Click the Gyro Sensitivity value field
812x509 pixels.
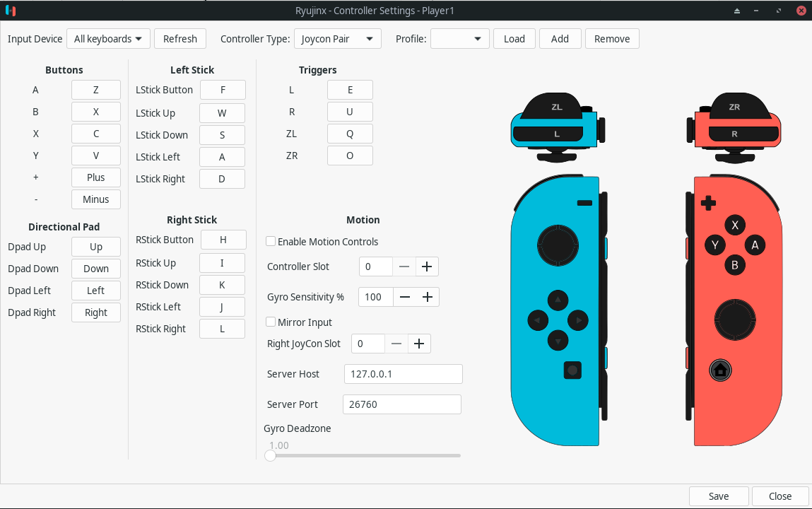coord(376,297)
